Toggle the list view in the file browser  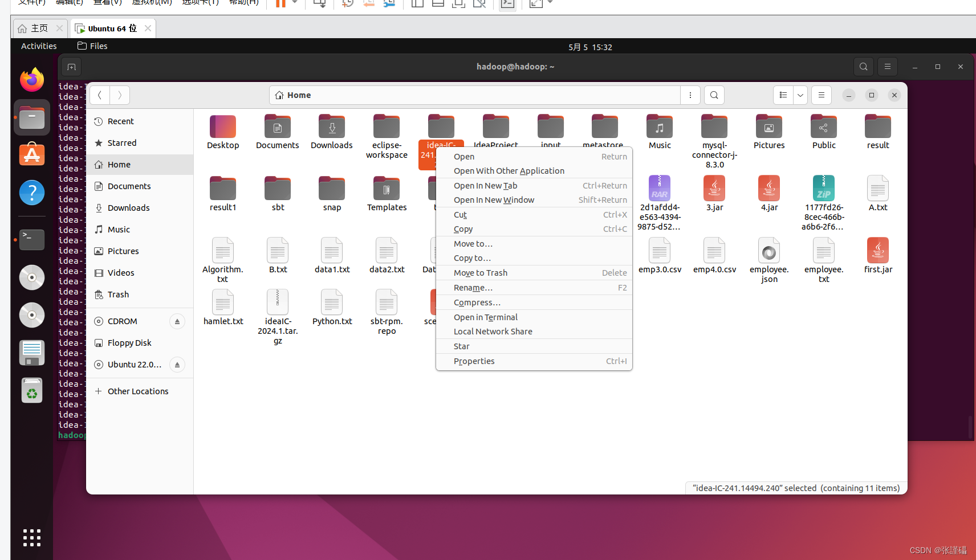pyautogui.click(x=783, y=95)
